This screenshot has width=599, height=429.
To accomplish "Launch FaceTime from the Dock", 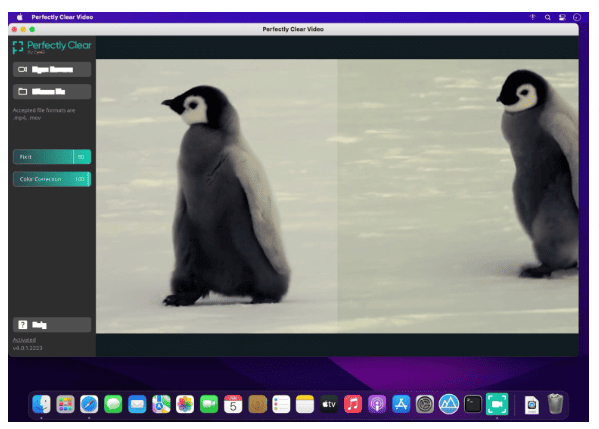I will tap(209, 404).
